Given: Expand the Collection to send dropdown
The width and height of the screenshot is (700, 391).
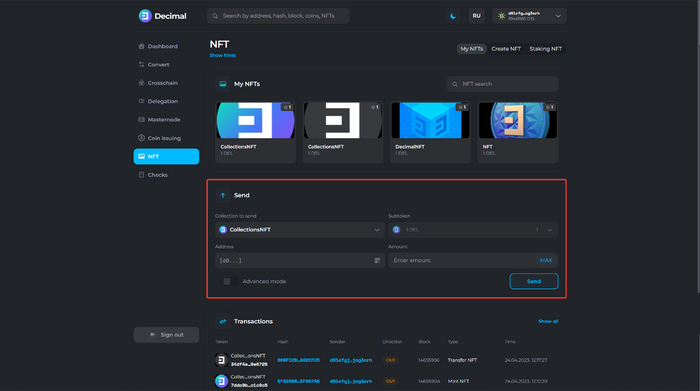Looking at the screenshot, I should (x=300, y=229).
